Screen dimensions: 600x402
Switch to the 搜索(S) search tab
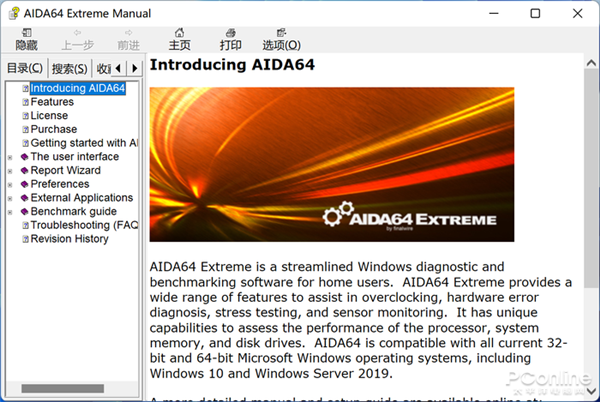(69, 68)
